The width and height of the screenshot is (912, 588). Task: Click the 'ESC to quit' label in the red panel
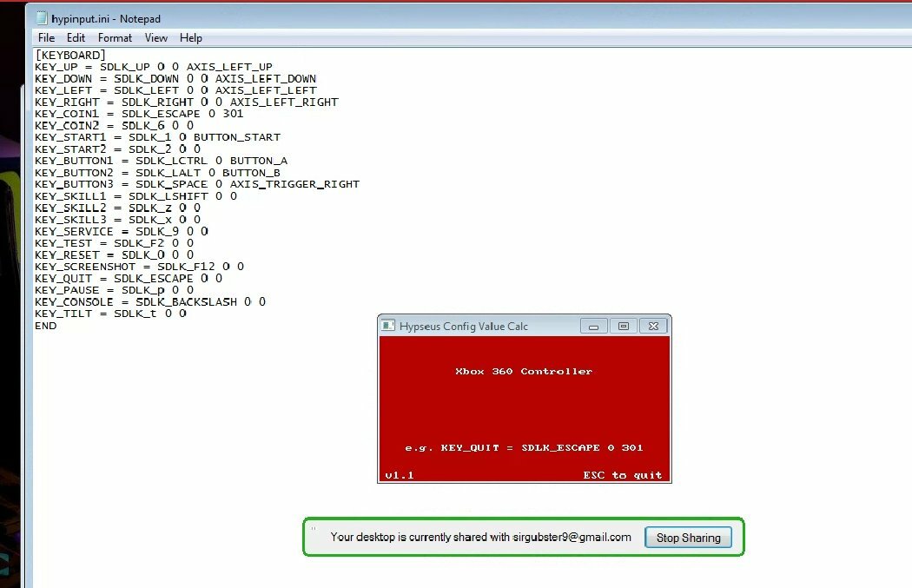coord(622,475)
